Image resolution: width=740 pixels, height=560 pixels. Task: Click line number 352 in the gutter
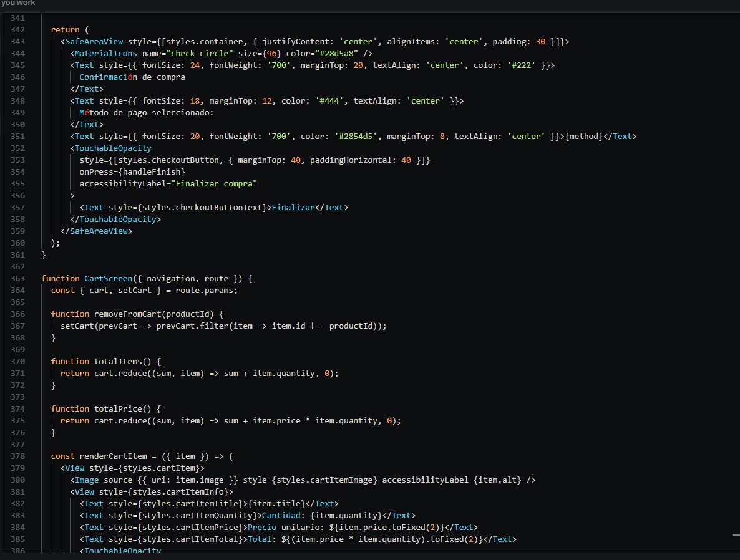tap(17, 148)
